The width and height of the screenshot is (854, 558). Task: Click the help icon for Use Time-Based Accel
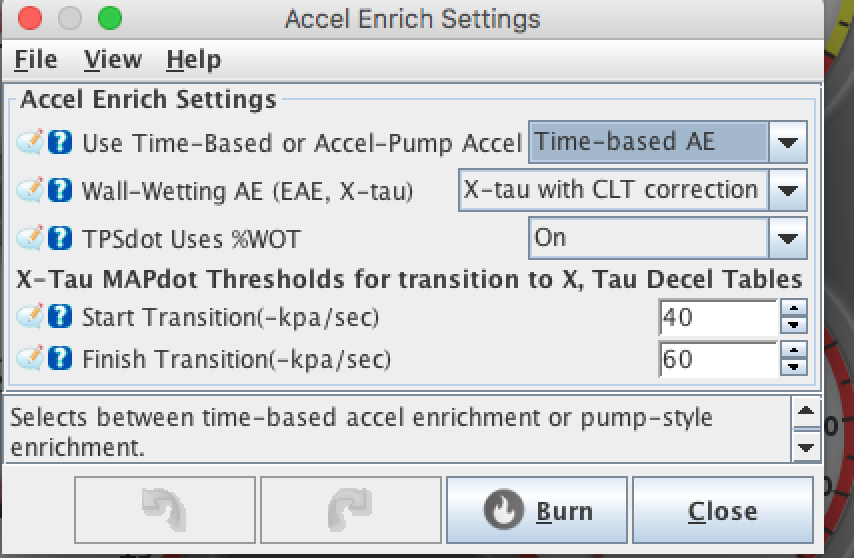click(61, 143)
